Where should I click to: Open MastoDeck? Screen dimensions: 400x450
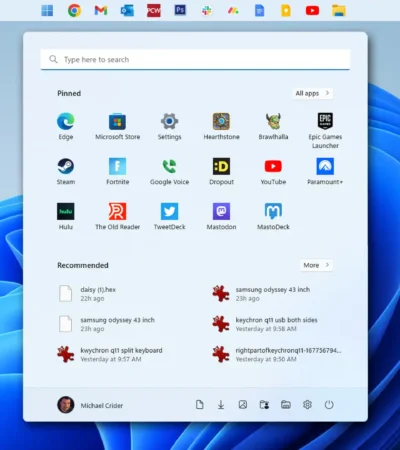pos(273,216)
